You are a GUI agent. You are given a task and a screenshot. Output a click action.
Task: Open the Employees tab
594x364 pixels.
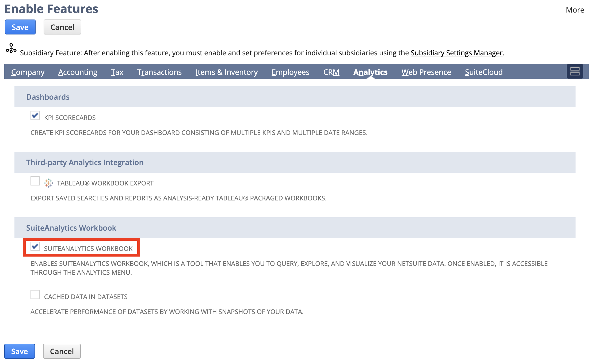(x=290, y=72)
